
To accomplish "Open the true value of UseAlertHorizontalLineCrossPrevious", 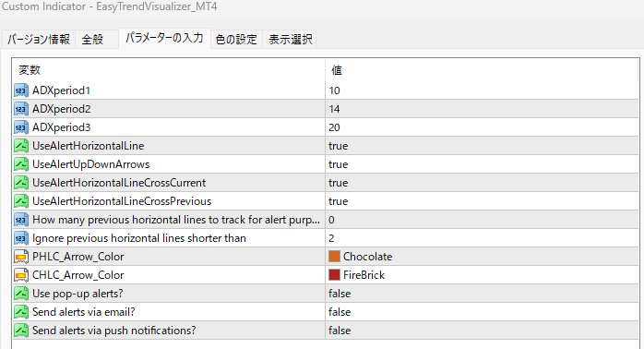I will (483, 201).
